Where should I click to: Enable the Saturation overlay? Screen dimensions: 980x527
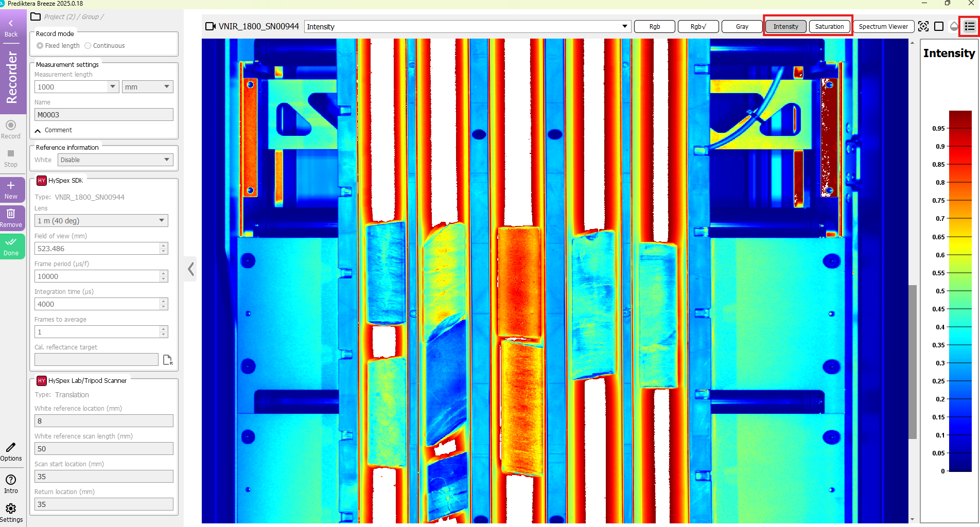(829, 26)
